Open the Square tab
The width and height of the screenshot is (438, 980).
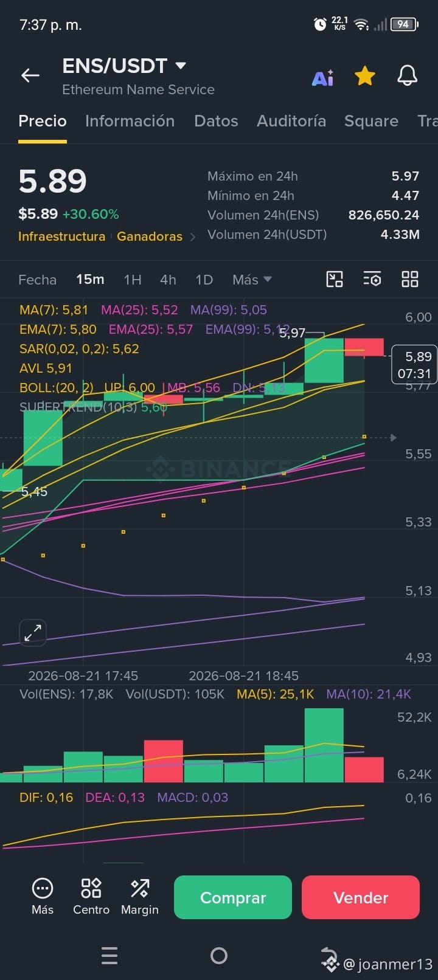371,121
